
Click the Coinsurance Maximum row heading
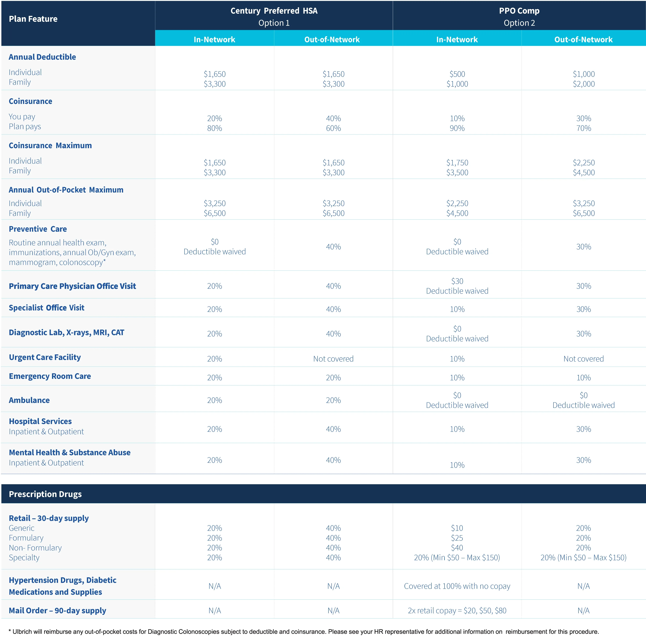[x=50, y=145]
